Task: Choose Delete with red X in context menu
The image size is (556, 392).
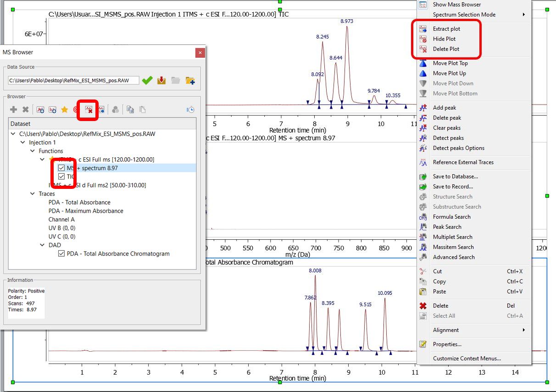Action: pyautogui.click(x=474, y=306)
